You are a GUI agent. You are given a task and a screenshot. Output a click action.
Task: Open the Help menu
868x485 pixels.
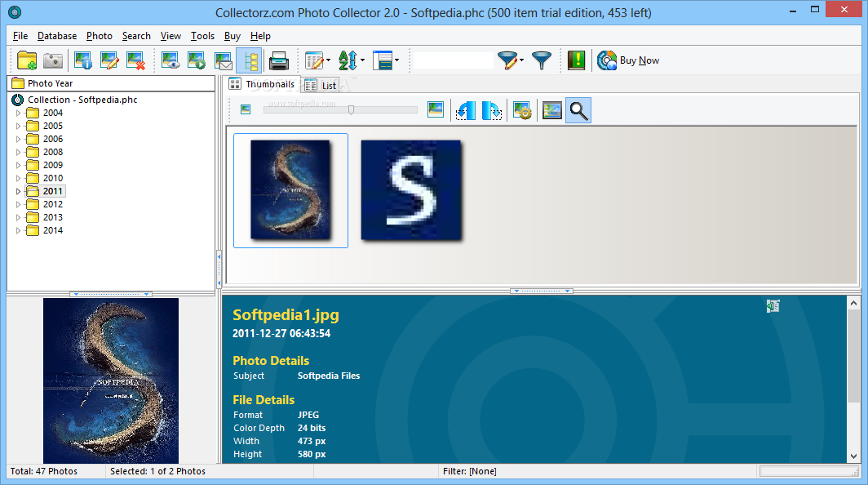[x=260, y=36]
